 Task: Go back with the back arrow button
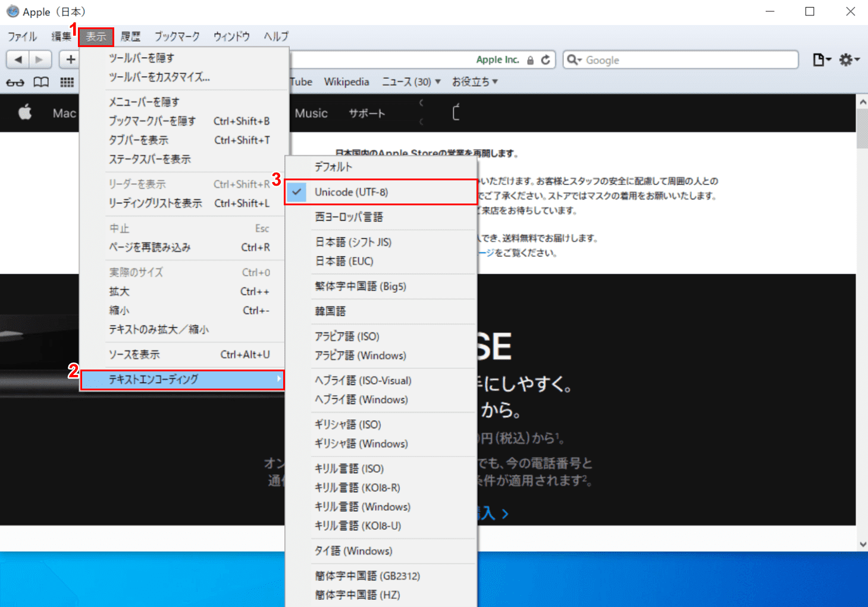pyautogui.click(x=18, y=60)
